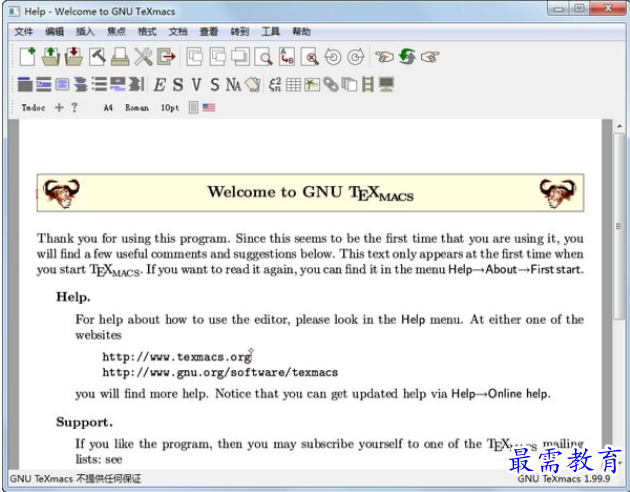
Task: Follow the http://www.gnu.org/software/texmacs link
Action: point(220,373)
